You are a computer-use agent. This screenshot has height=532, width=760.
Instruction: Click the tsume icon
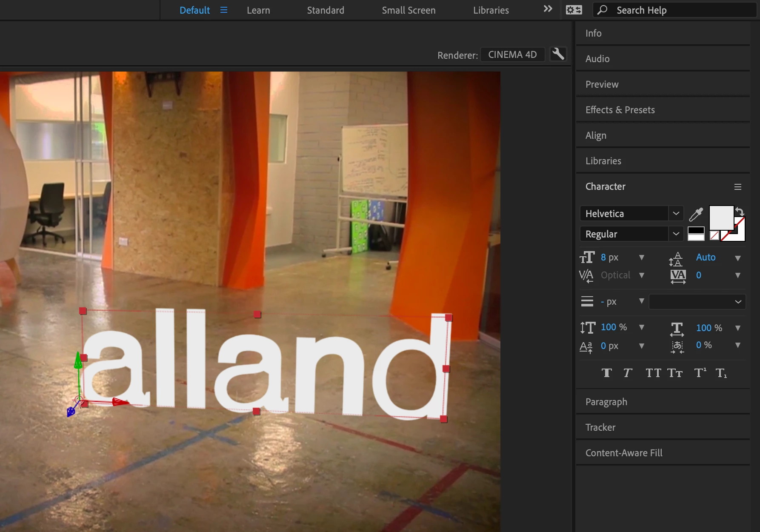pos(677,347)
